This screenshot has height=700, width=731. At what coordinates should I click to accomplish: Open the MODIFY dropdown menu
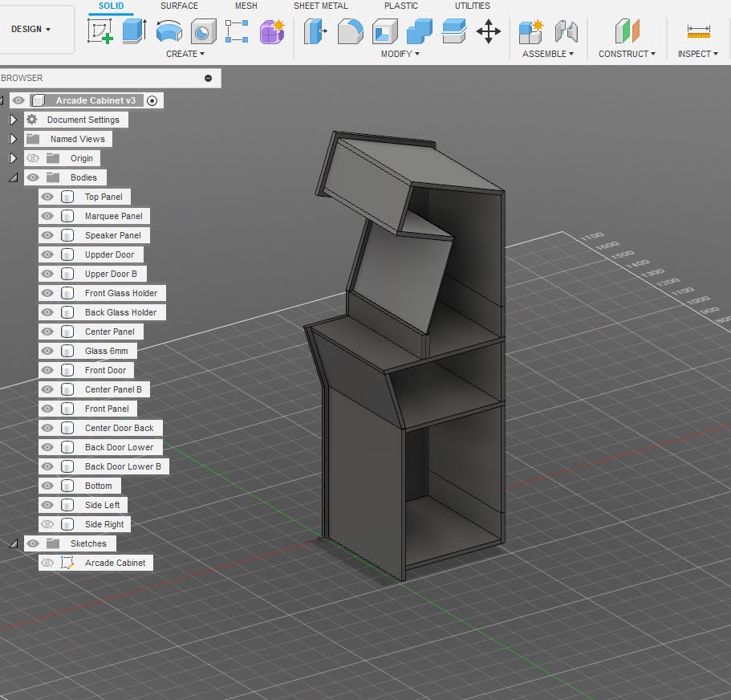400,54
